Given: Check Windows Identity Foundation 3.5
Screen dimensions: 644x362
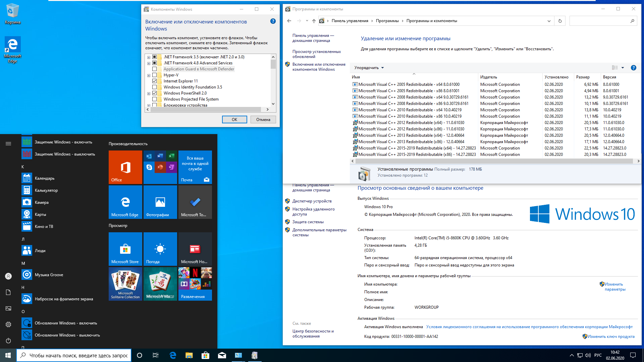Looking at the screenshot, I should [x=155, y=87].
